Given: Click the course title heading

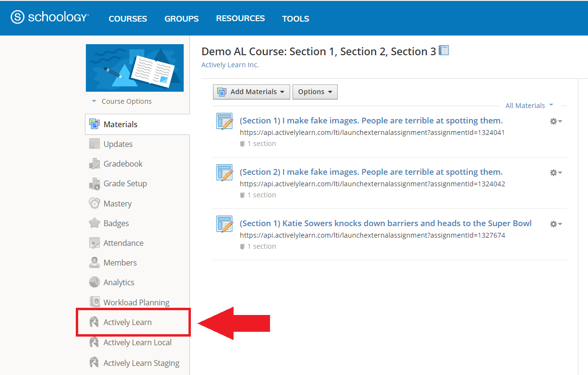Looking at the screenshot, I should pos(319,51).
